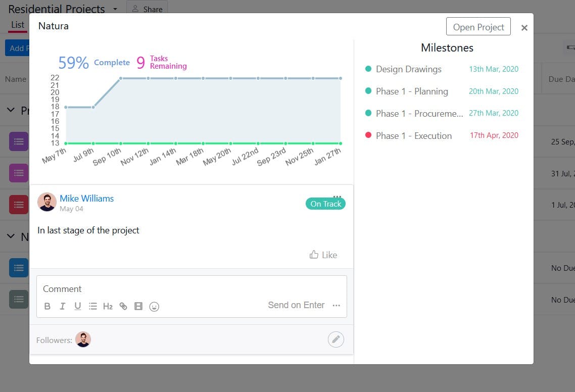
Task: Focus the Comment input field
Action: [191, 288]
